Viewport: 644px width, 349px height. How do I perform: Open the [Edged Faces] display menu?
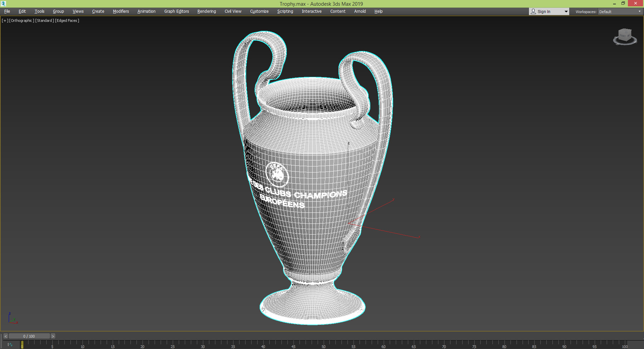pos(67,20)
